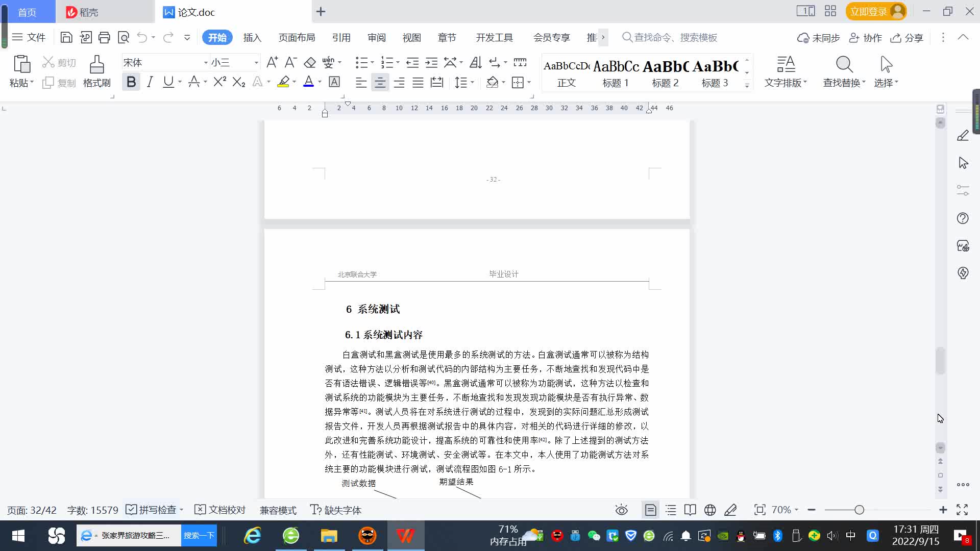Open Find and Replace magnifier

844,64
